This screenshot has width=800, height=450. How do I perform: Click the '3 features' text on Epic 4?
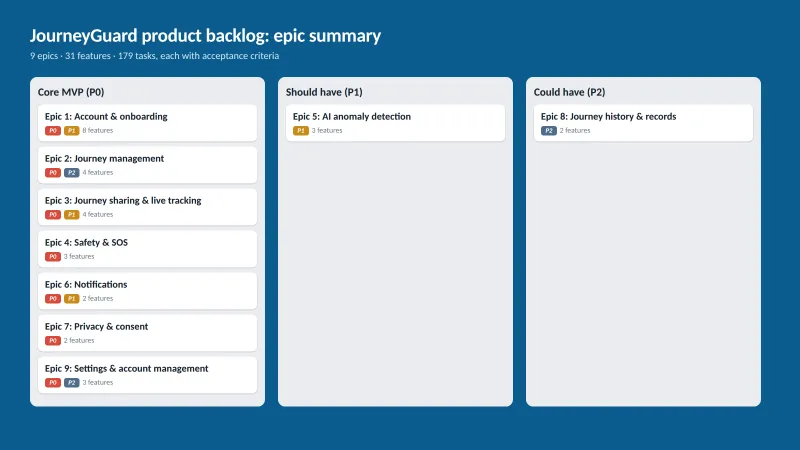click(x=79, y=257)
